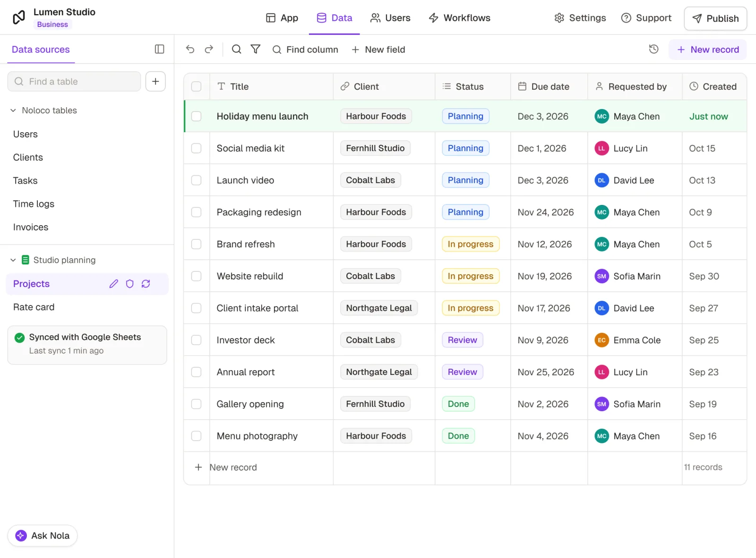Open the Settings menu item
The width and height of the screenshot is (756, 558).
580,18
